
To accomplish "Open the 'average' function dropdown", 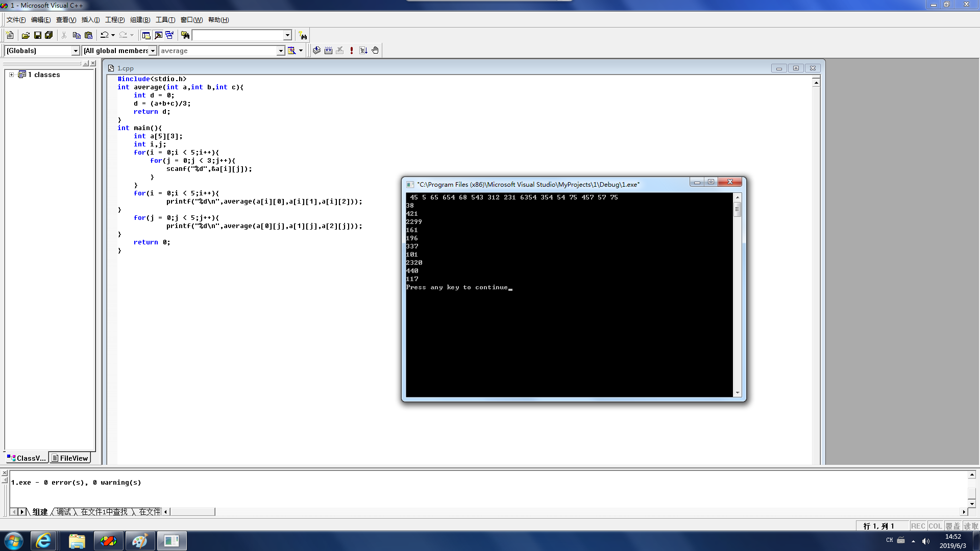I will (280, 51).
